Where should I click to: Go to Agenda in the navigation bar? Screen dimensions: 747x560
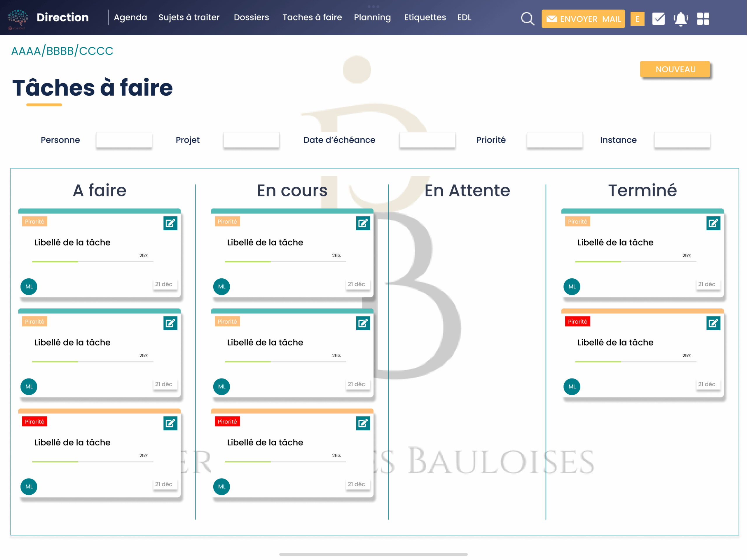pos(130,17)
